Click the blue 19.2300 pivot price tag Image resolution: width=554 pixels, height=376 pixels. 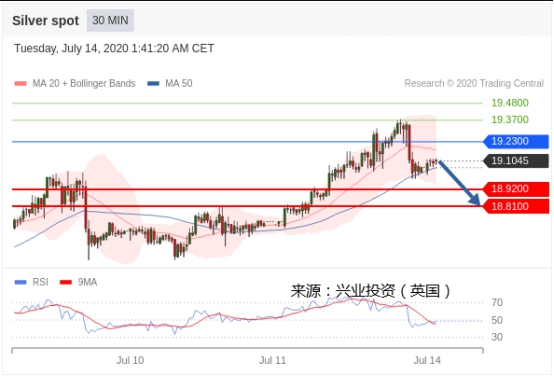click(x=515, y=141)
